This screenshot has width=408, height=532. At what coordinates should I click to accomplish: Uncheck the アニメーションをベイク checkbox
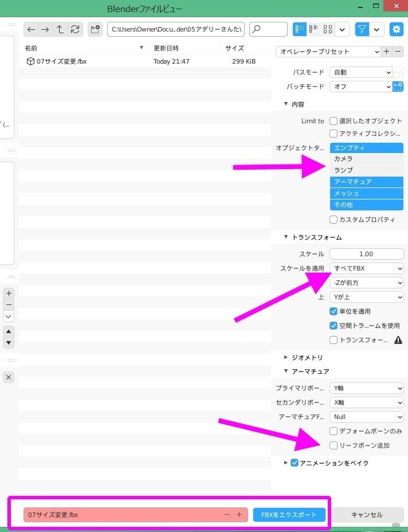pos(295,463)
